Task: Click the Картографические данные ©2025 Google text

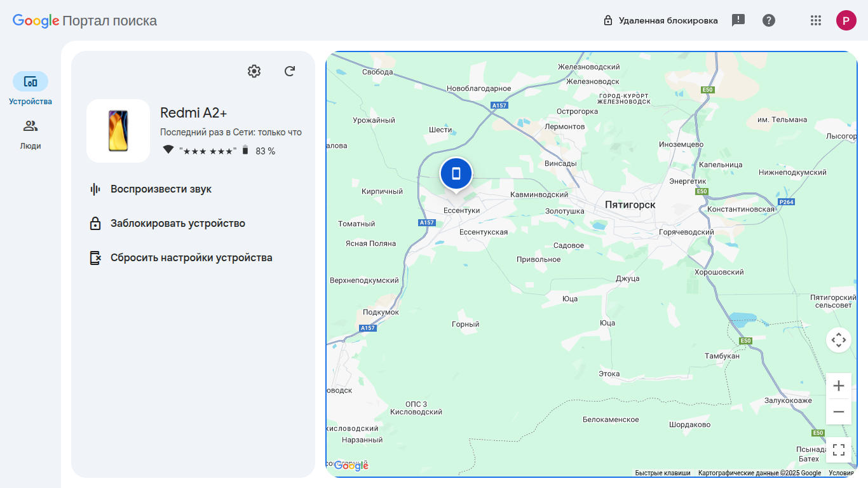Action: [759, 473]
